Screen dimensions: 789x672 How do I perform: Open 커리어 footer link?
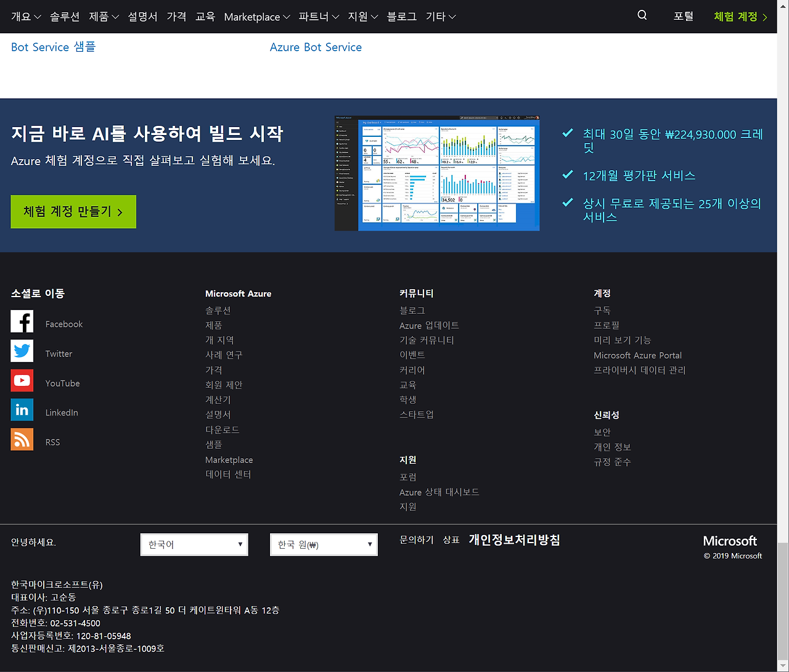click(412, 370)
